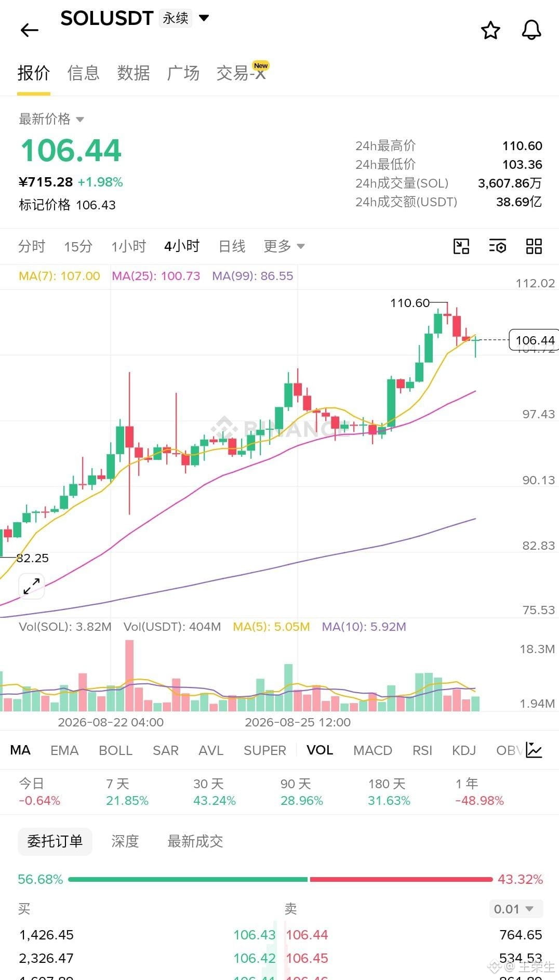Tap the current price tag 106.44 on chart
Screen dimensions: 559x980
click(x=535, y=340)
